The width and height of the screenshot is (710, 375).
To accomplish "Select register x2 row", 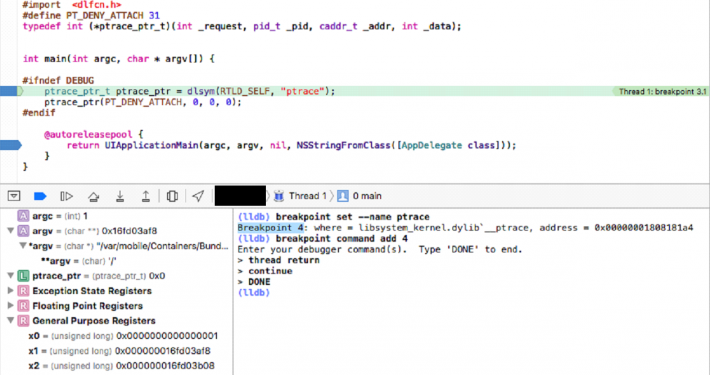I will point(116,365).
